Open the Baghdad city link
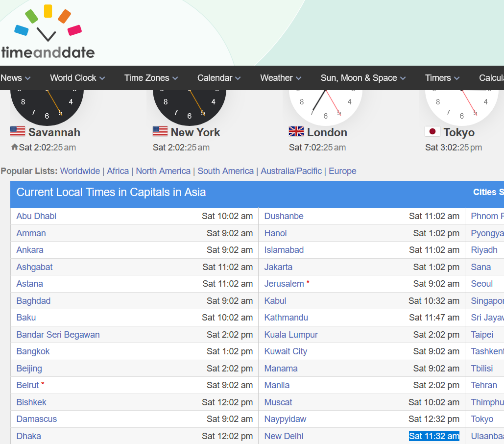Screen dimensions: 504x444 (33, 300)
